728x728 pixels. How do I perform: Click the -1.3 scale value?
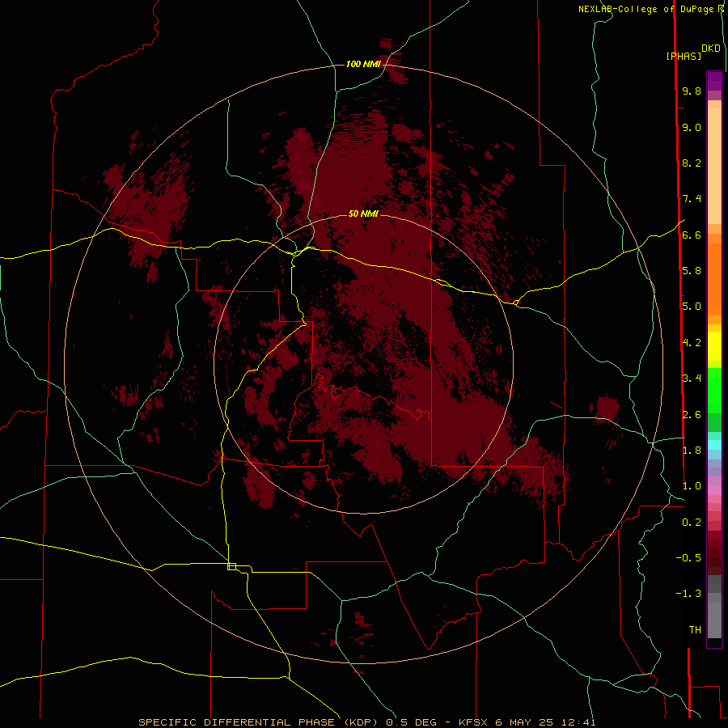click(x=688, y=594)
